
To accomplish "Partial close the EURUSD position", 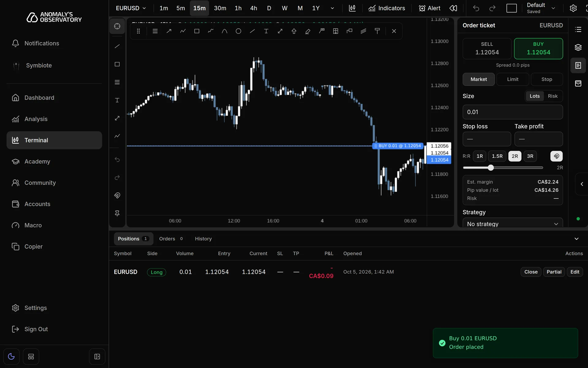I will pyautogui.click(x=554, y=272).
